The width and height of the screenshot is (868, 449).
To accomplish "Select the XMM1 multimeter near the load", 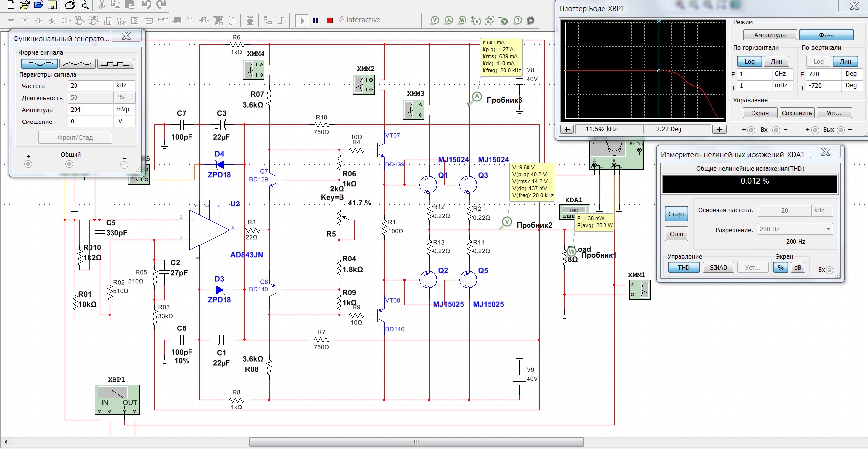I will (x=640, y=290).
